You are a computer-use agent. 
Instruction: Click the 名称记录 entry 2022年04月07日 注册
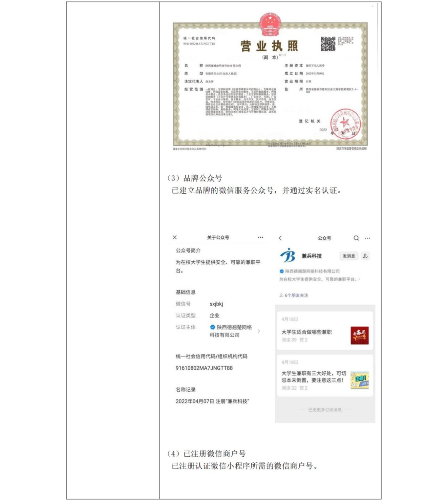(x=212, y=401)
